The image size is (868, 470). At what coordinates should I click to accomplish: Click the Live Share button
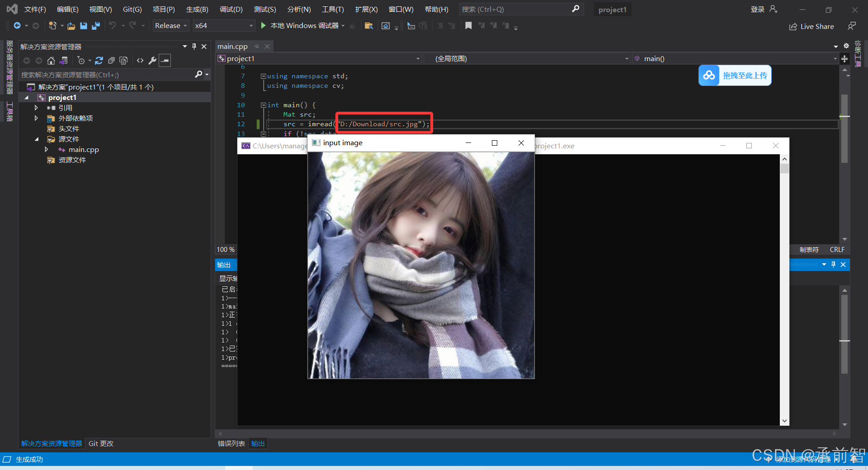[811, 27]
